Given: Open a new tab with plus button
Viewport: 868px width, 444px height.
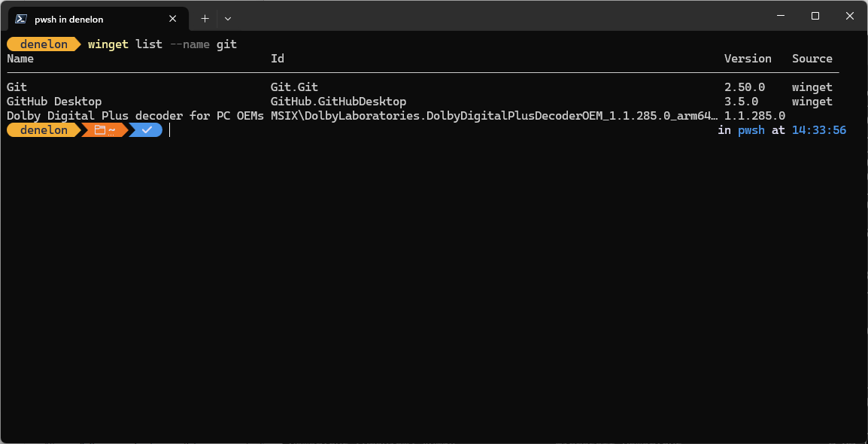Looking at the screenshot, I should click(205, 19).
